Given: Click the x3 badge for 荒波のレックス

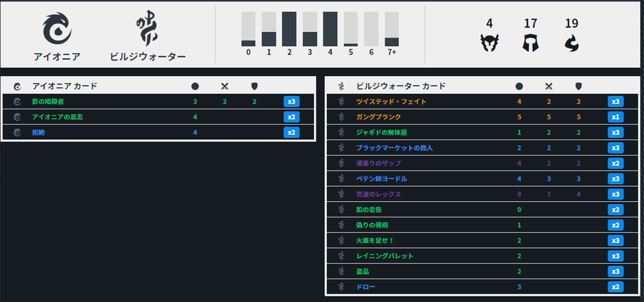Looking at the screenshot, I should [616, 195].
